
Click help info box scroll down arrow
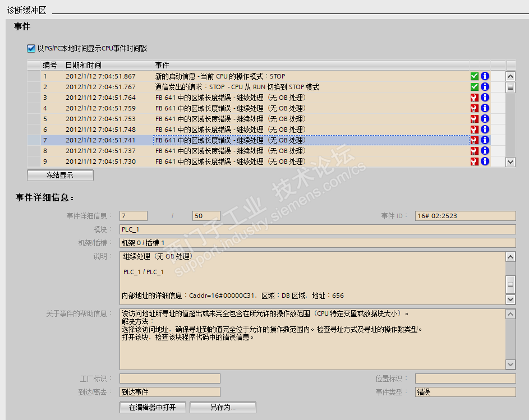510,364
